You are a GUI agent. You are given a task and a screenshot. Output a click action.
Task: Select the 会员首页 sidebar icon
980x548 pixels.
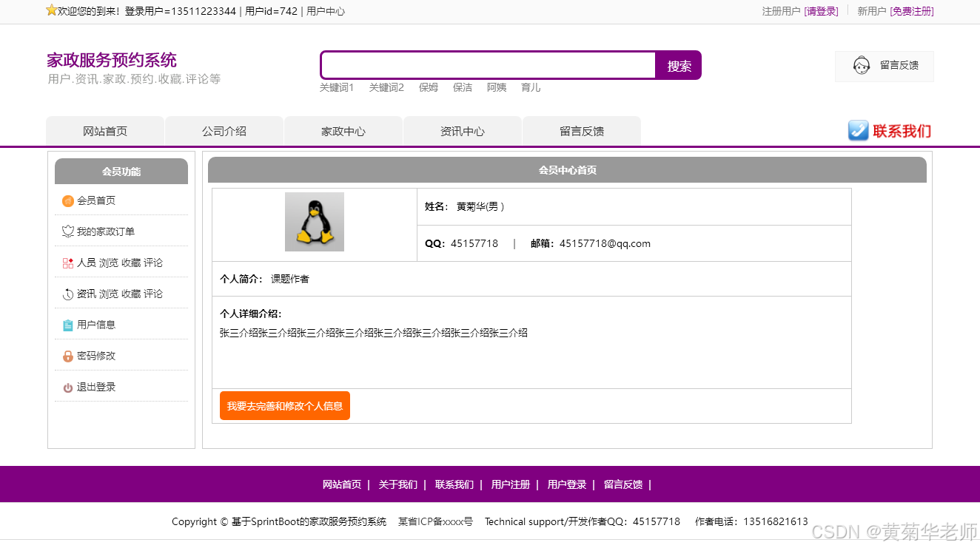tap(67, 200)
